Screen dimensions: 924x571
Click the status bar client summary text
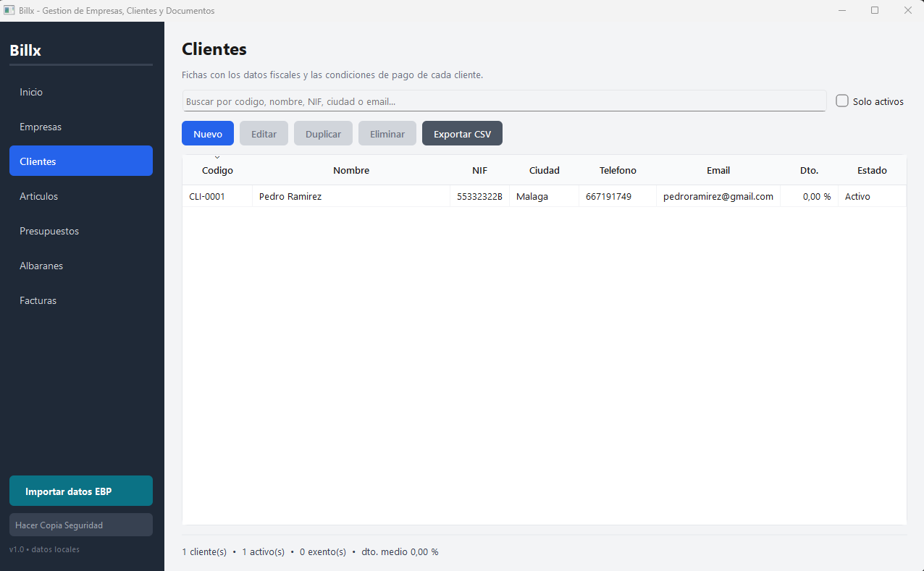click(x=310, y=552)
